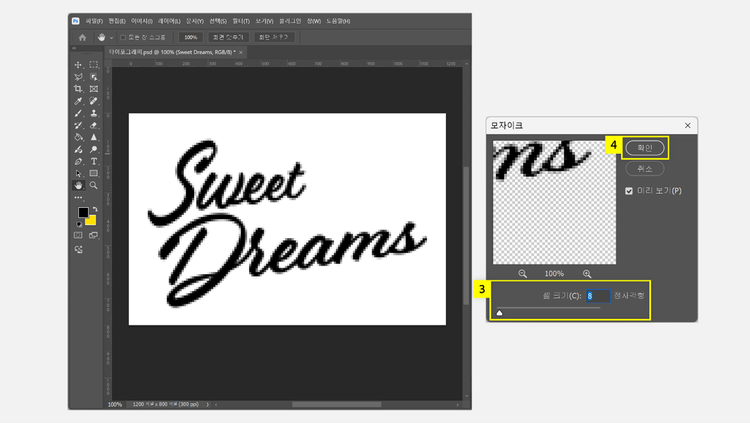Click the cell size slider handle
Screen dimensions: 750x423
(499, 313)
